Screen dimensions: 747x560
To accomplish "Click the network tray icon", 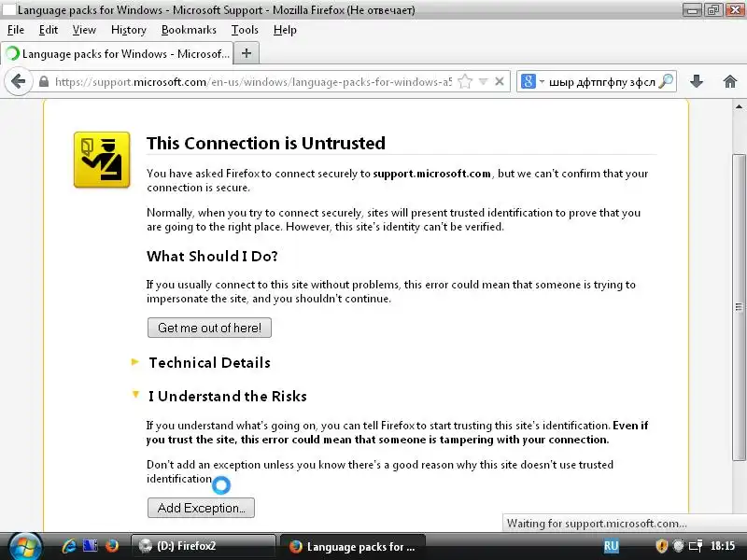I will pos(696,546).
